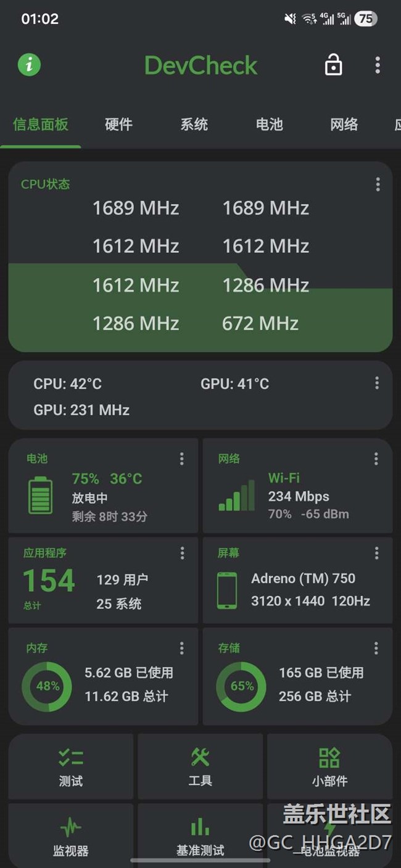Open the 小部件 widgets button
Screen dimensions: 401x868
coord(329,766)
